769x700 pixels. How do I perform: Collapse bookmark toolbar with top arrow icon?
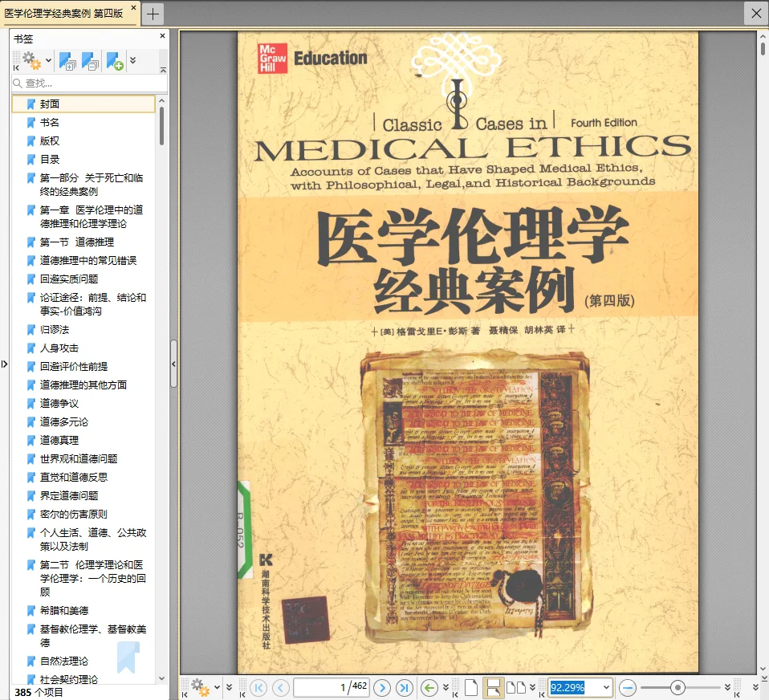coord(163,70)
